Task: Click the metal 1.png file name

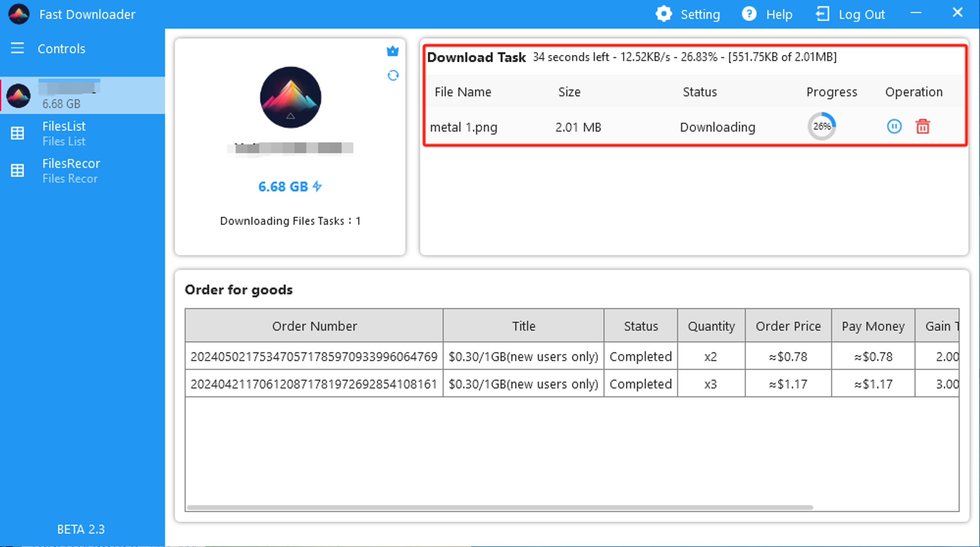Action: coord(464,127)
